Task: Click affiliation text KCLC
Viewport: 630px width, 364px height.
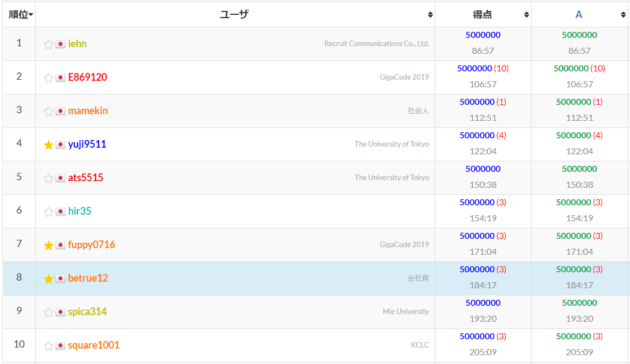Action: tap(420, 345)
